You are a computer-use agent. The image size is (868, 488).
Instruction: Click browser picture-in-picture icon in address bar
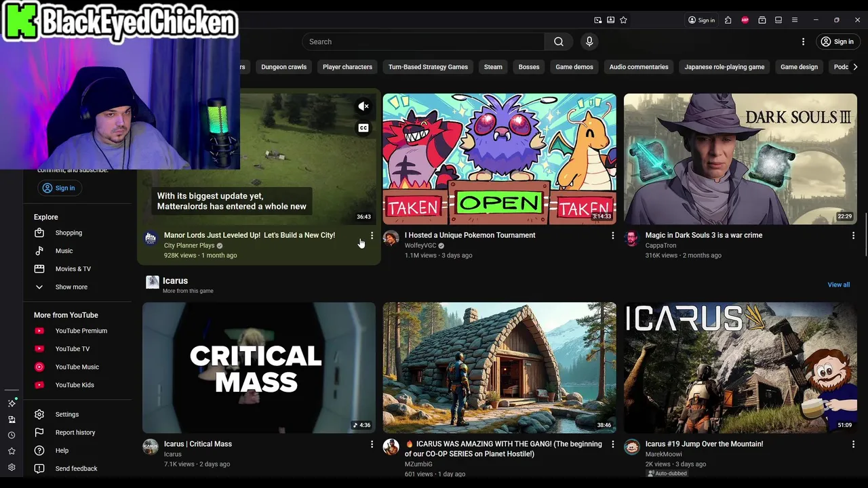[597, 20]
